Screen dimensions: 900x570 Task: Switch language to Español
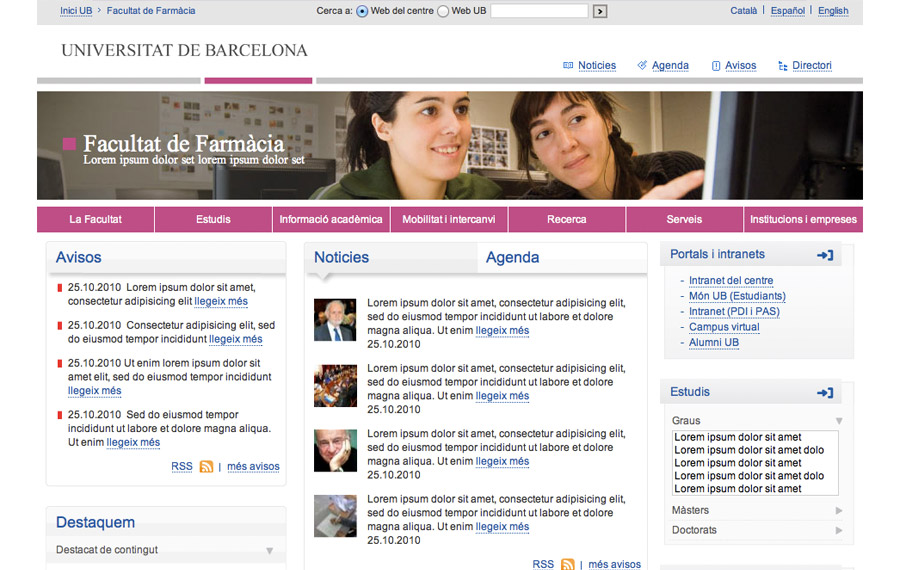(x=788, y=11)
